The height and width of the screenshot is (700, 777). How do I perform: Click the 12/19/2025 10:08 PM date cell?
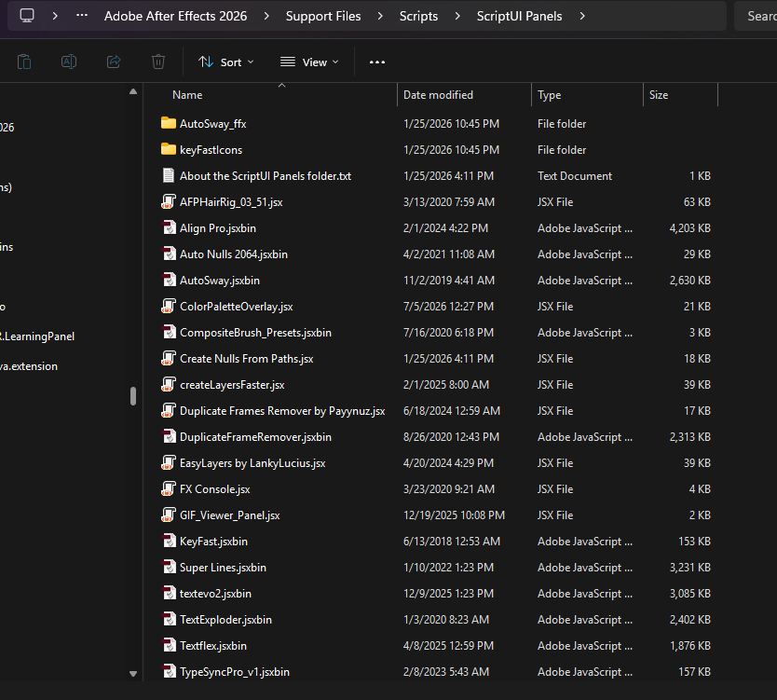pos(454,515)
